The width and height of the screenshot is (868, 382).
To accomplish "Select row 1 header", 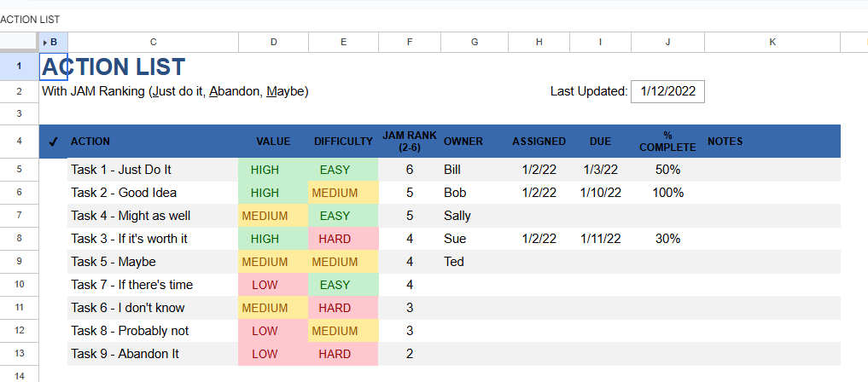I will 20,67.
